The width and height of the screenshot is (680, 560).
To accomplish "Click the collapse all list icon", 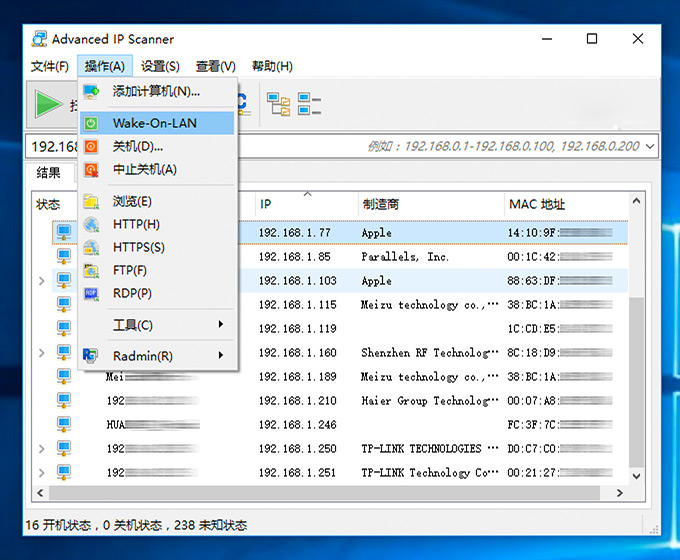I will tap(309, 104).
